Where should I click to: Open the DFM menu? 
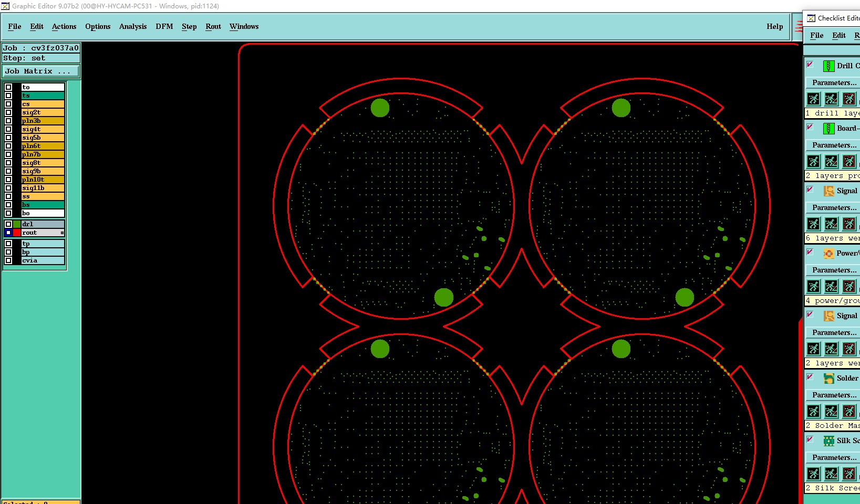(164, 26)
